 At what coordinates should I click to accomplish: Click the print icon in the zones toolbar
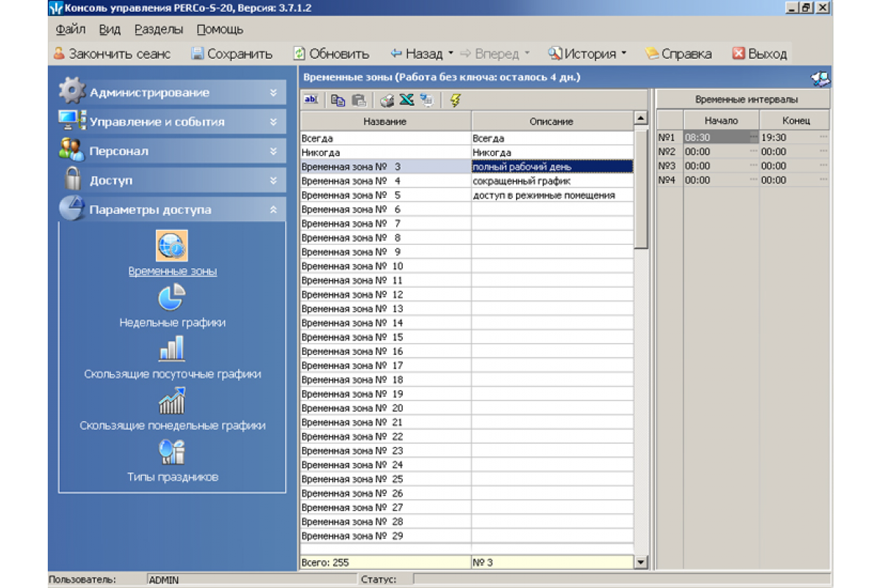(x=387, y=100)
